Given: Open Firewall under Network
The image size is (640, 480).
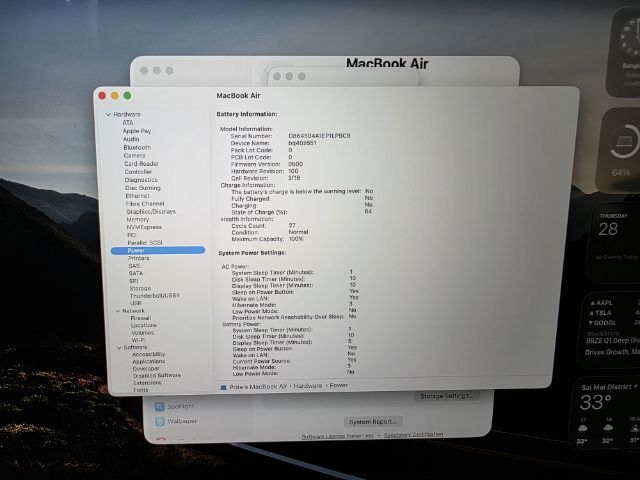Looking at the screenshot, I should (x=141, y=318).
